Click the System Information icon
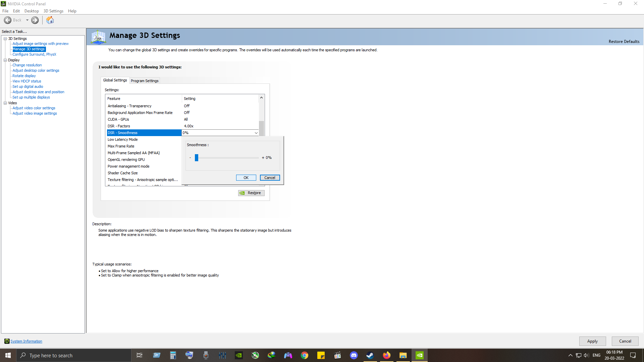This screenshot has width=644, height=362. click(7, 341)
